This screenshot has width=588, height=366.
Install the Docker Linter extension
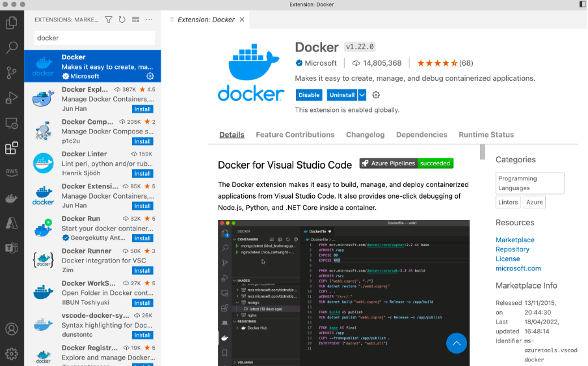click(x=142, y=174)
